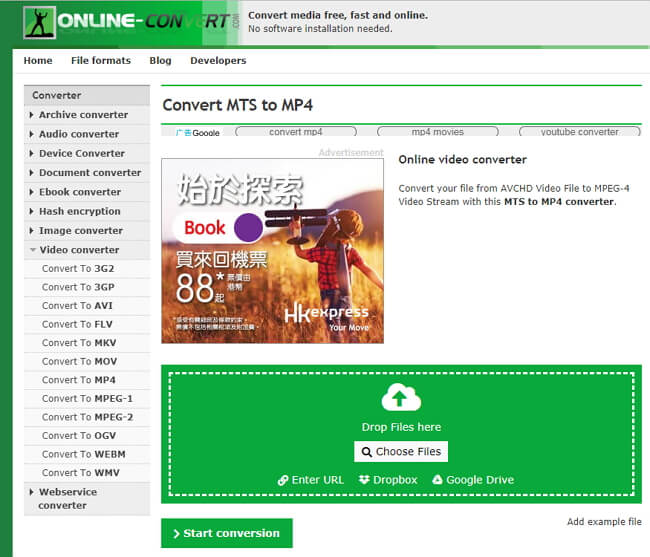Click the HK Express advertisement image

[272, 251]
